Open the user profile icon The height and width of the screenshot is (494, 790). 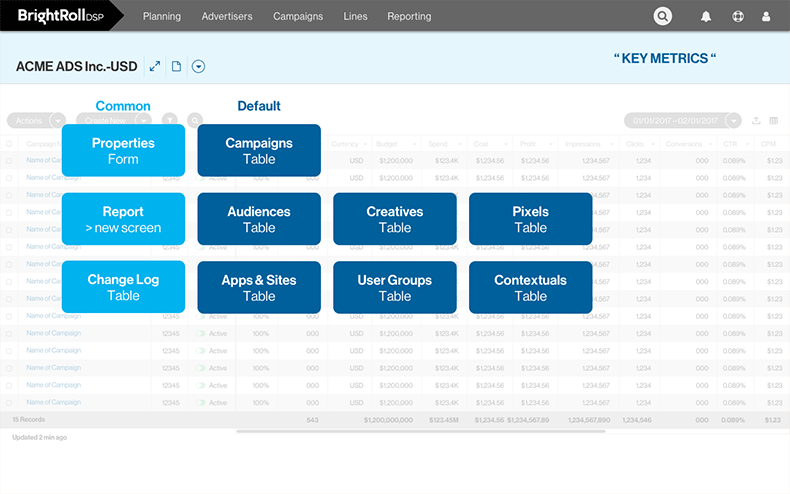click(x=766, y=17)
